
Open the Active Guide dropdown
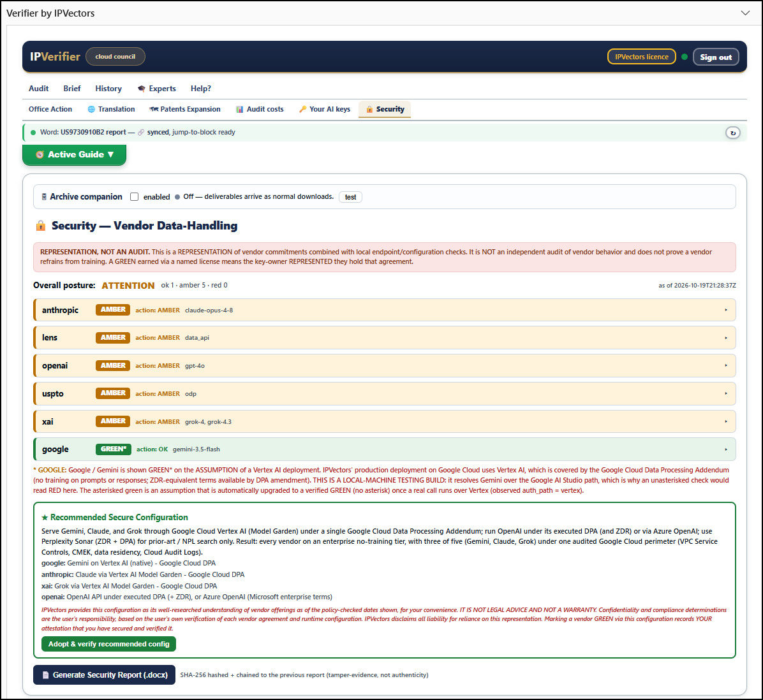[75, 154]
